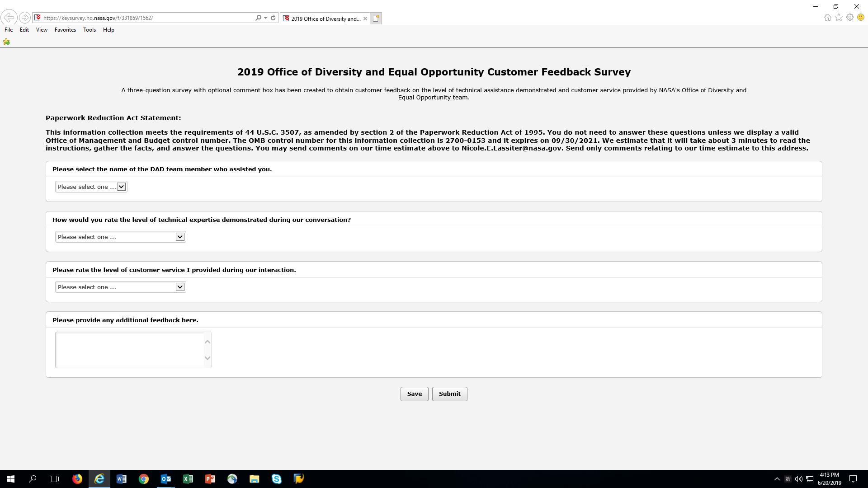Screen dimensions: 868x488
Task: Open the new tab button
Action: pos(376,19)
